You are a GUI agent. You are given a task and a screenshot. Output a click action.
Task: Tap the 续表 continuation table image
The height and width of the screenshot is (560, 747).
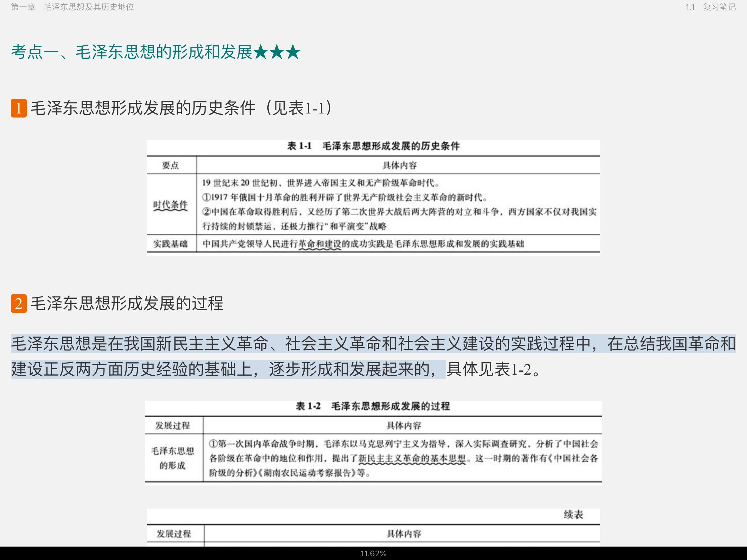click(x=373, y=528)
